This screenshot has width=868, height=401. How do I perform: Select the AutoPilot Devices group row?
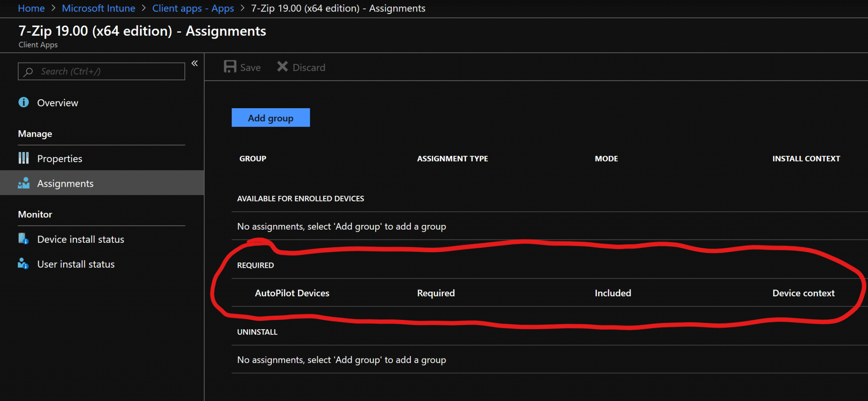pos(292,293)
